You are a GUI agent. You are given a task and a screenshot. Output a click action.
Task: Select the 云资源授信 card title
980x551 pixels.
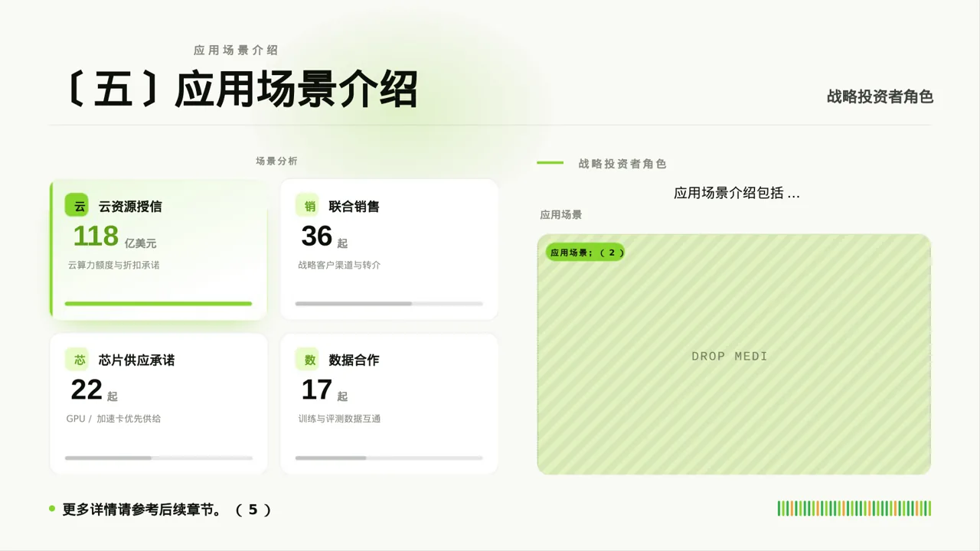[x=130, y=207]
